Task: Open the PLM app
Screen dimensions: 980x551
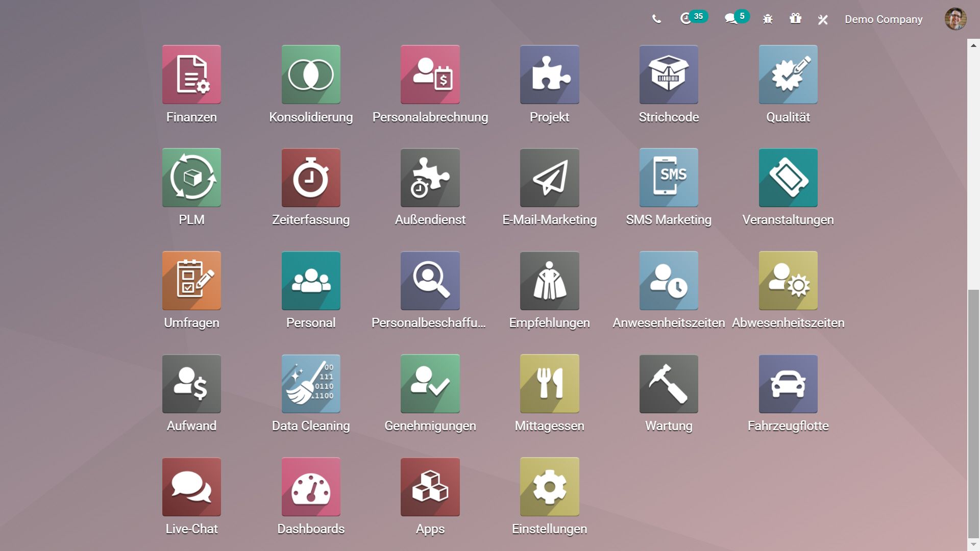Action: click(191, 178)
